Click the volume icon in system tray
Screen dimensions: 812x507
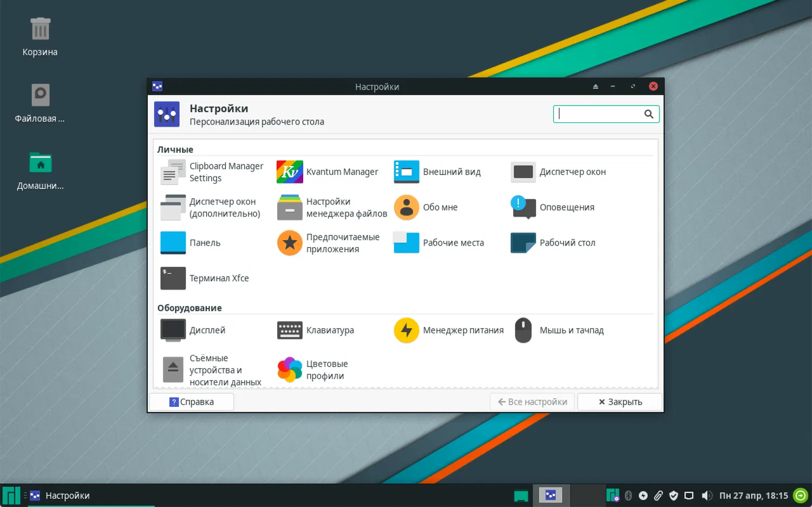(706, 496)
